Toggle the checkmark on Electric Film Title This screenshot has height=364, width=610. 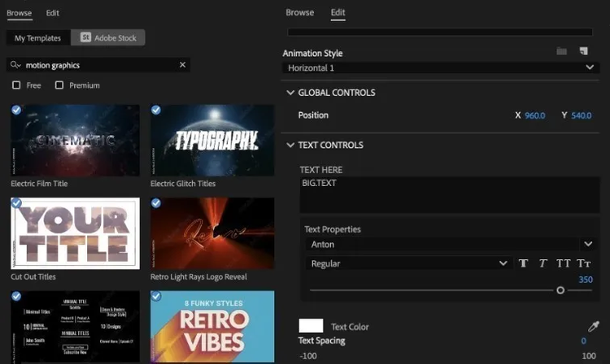[x=16, y=110]
